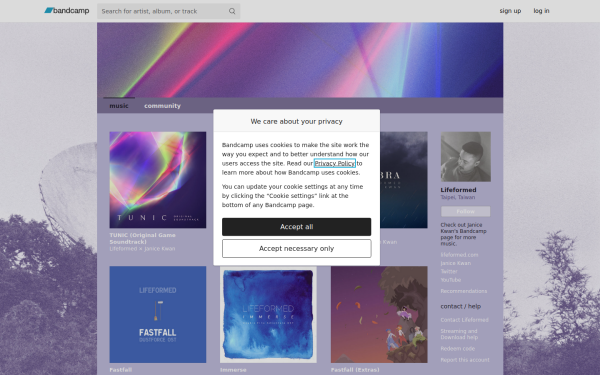The height and width of the screenshot is (375, 600).
Task: Click the Fastfall (Extras) title text
Action: click(355, 370)
